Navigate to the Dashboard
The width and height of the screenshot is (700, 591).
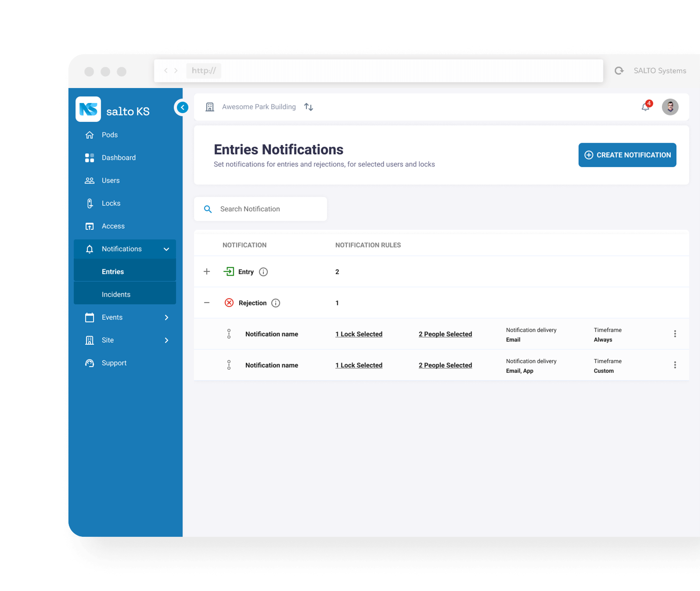[118, 158]
